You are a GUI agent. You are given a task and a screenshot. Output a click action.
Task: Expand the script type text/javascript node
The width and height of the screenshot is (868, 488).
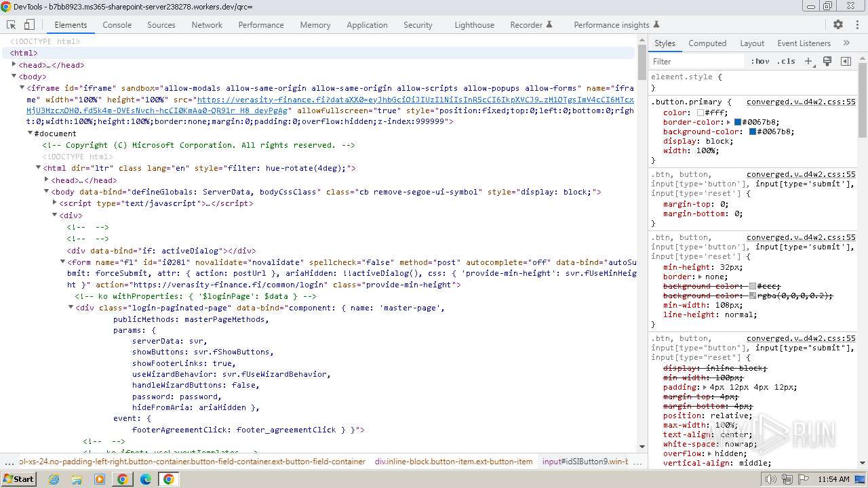[x=55, y=203]
